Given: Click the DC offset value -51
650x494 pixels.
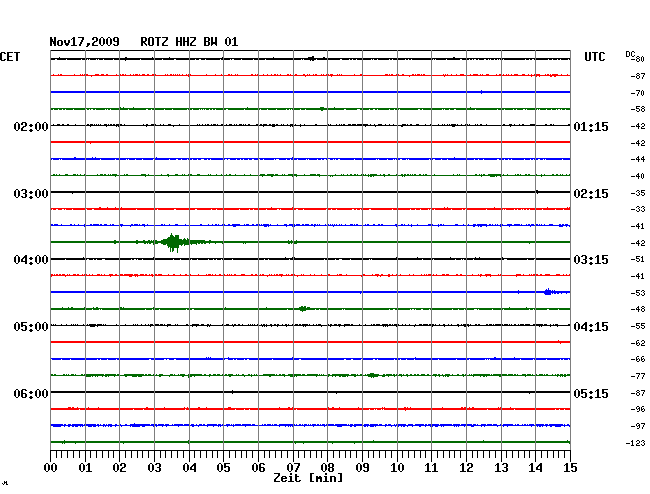Looking at the screenshot, I should 638,259.
